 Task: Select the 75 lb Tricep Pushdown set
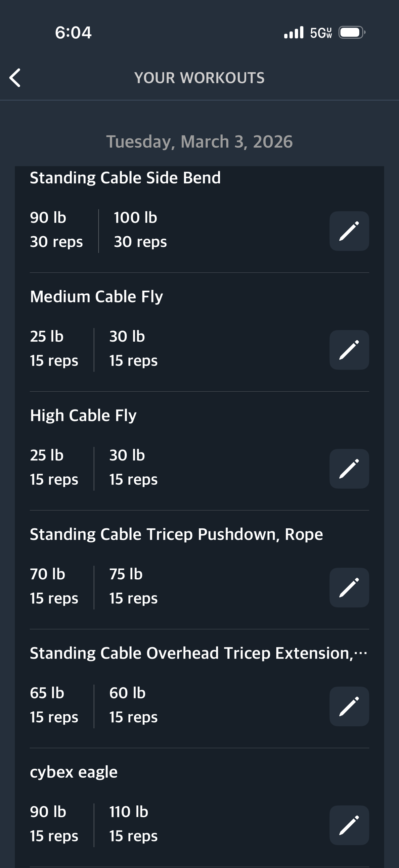[133, 586]
